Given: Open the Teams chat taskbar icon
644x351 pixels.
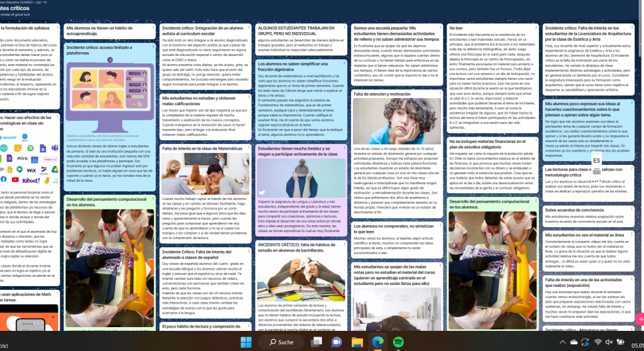Looking at the screenshot, I should 336,342.
